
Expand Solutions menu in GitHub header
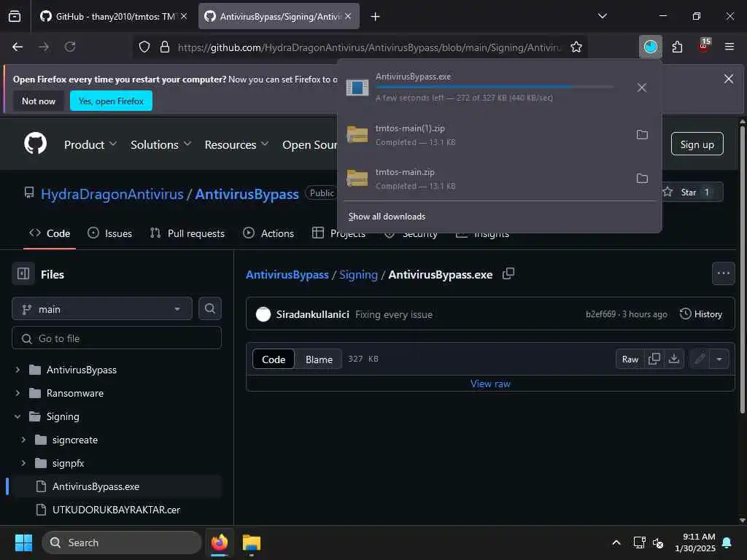click(x=160, y=144)
